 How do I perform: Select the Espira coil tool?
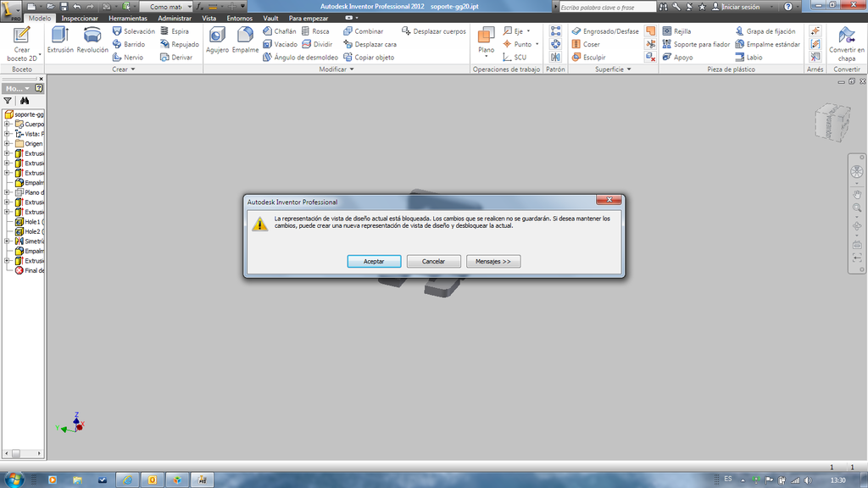click(175, 31)
